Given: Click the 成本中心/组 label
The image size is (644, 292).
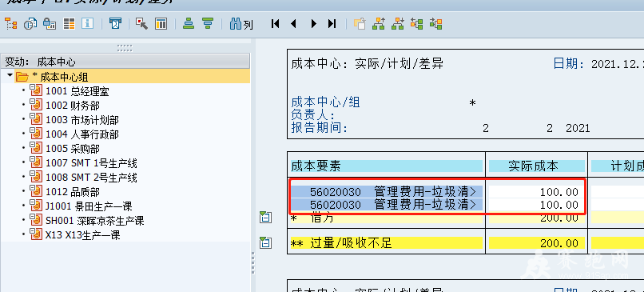Looking at the screenshot, I should point(325,102).
